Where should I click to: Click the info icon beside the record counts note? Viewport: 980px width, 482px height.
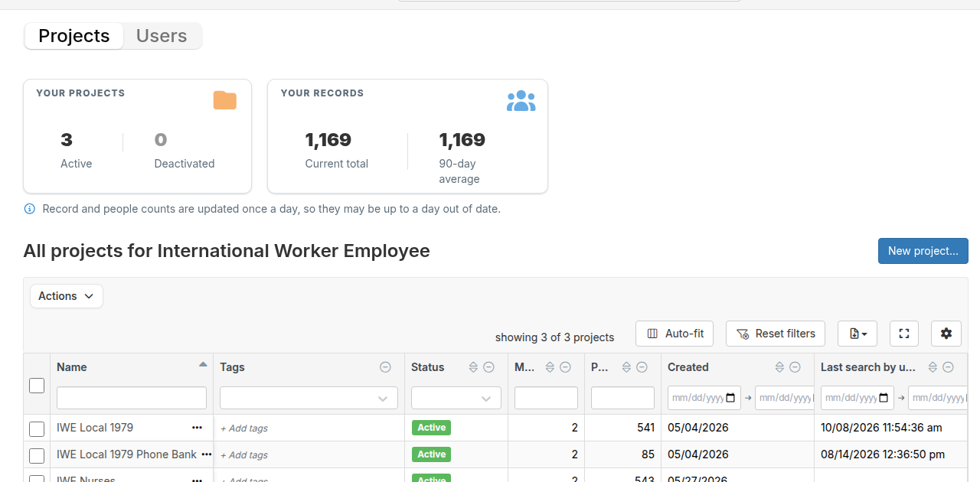(30, 209)
